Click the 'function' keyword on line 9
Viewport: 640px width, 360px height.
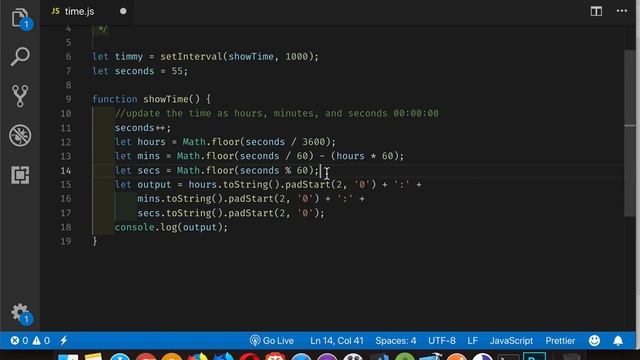(115, 99)
